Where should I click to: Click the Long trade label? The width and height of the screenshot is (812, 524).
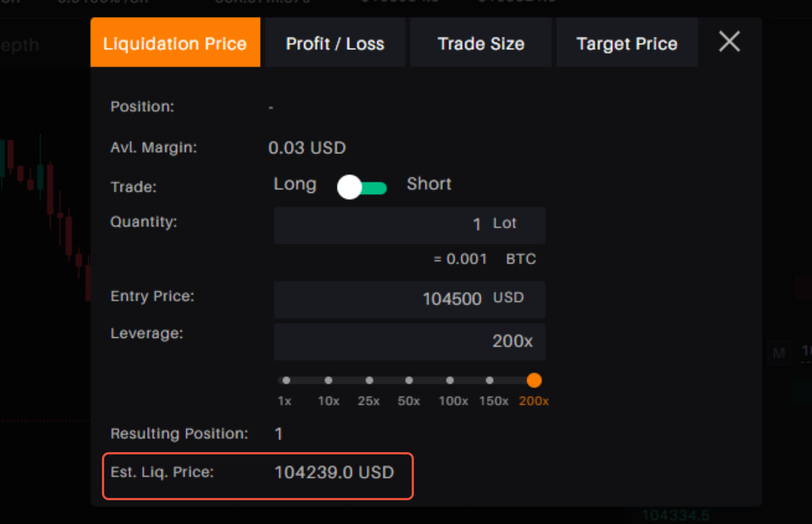[x=295, y=184]
